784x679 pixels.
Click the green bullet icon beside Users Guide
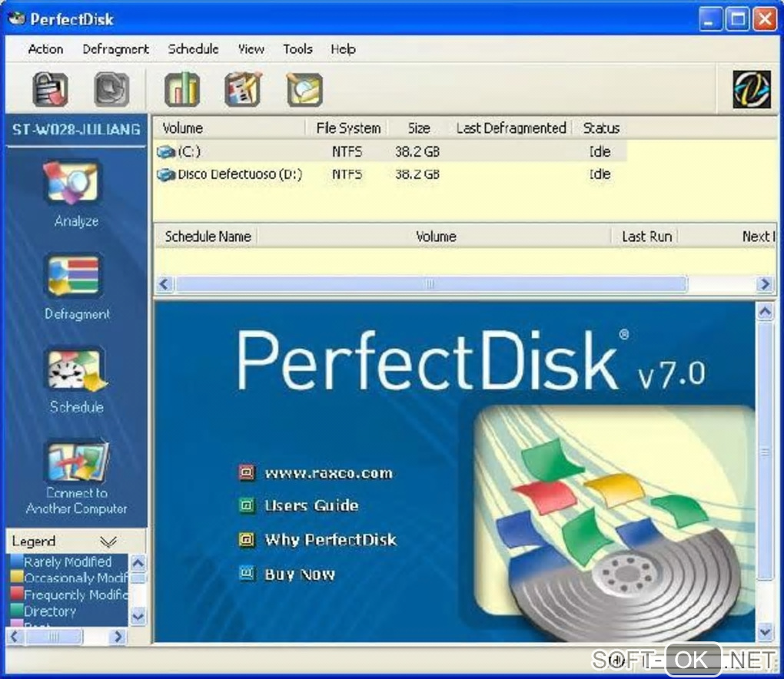point(247,505)
